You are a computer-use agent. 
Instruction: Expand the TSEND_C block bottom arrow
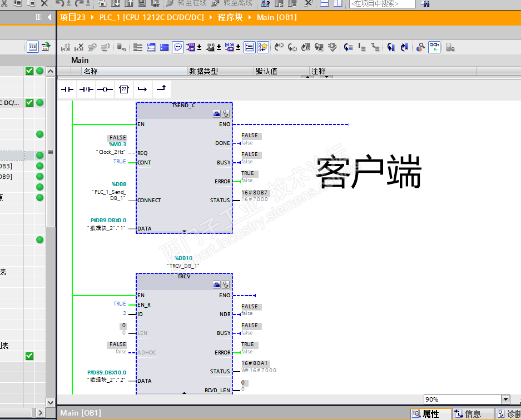point(185,231)
